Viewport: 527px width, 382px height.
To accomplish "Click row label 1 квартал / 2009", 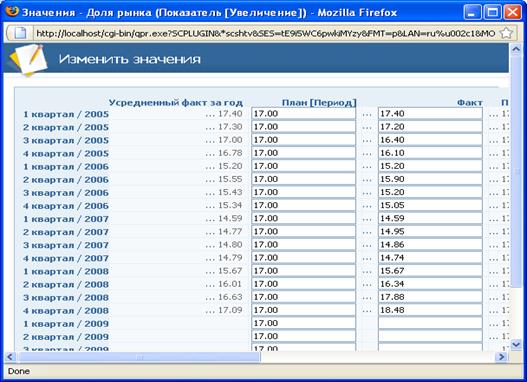I will point(66,324).
